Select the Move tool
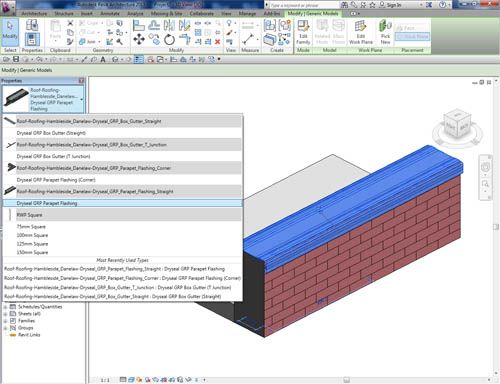Screen dimensions: 500x384 (139, 40)
